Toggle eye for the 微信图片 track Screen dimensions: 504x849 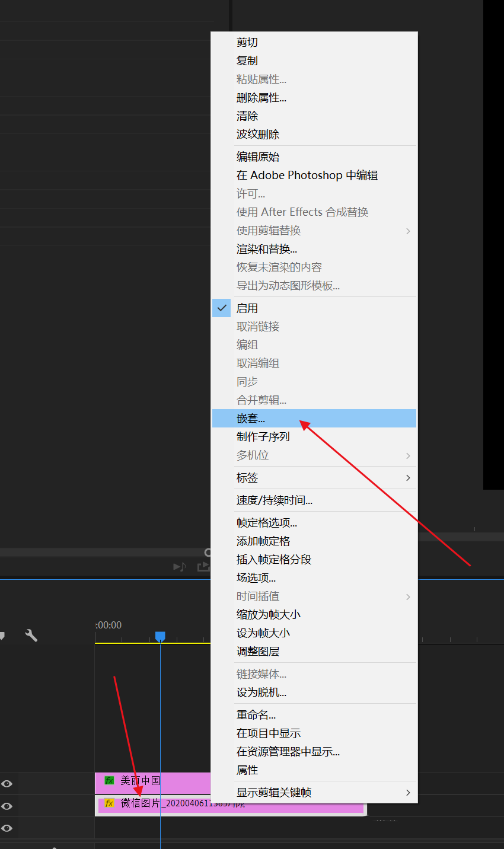7,806
